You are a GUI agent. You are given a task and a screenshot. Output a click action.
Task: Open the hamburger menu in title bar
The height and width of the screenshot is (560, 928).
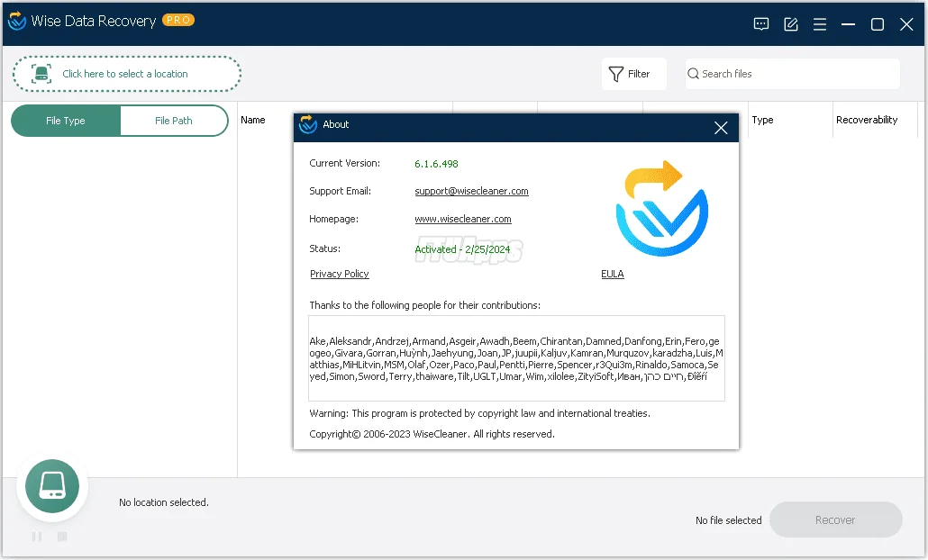pyautogui.click(x=820, y=24)
